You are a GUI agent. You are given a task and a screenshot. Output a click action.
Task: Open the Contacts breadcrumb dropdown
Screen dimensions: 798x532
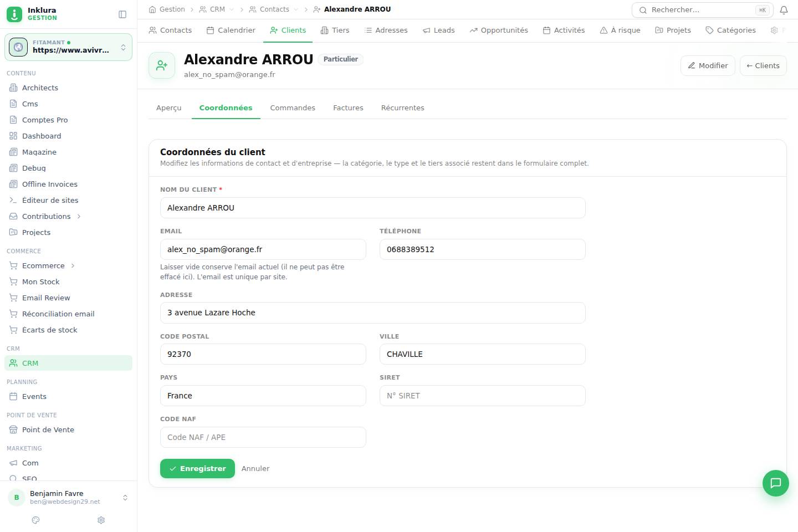296,9
